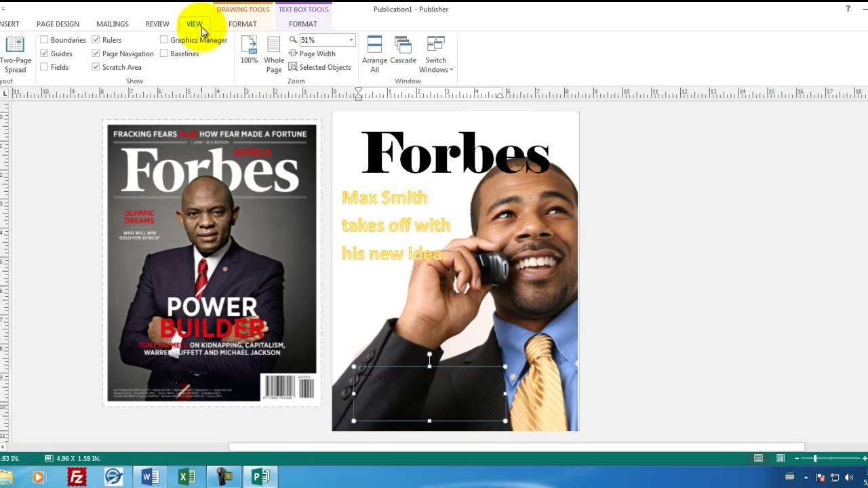Click the Help question mark icon
The width and height of the screenshot is (868, 488).
pos(848,9)
